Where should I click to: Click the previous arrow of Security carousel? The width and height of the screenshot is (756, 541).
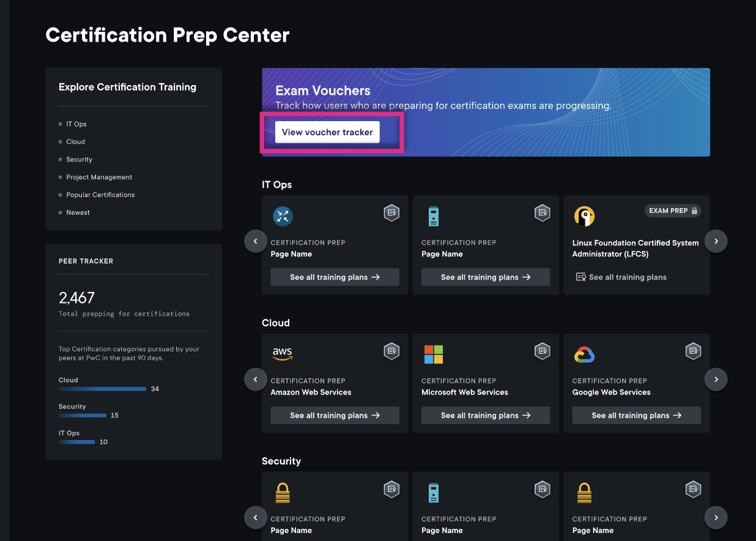[x=256, y=518]
